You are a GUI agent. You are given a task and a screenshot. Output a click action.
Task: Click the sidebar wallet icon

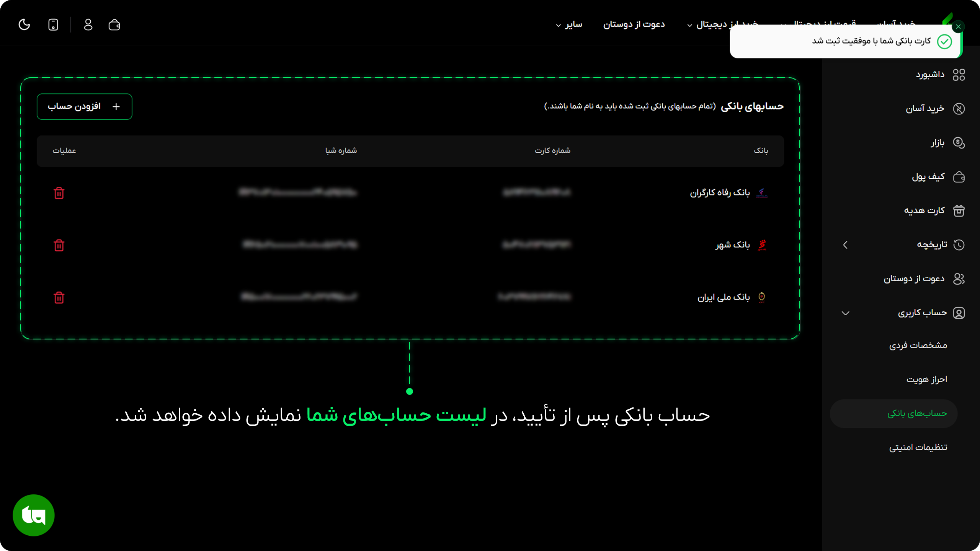959,177
